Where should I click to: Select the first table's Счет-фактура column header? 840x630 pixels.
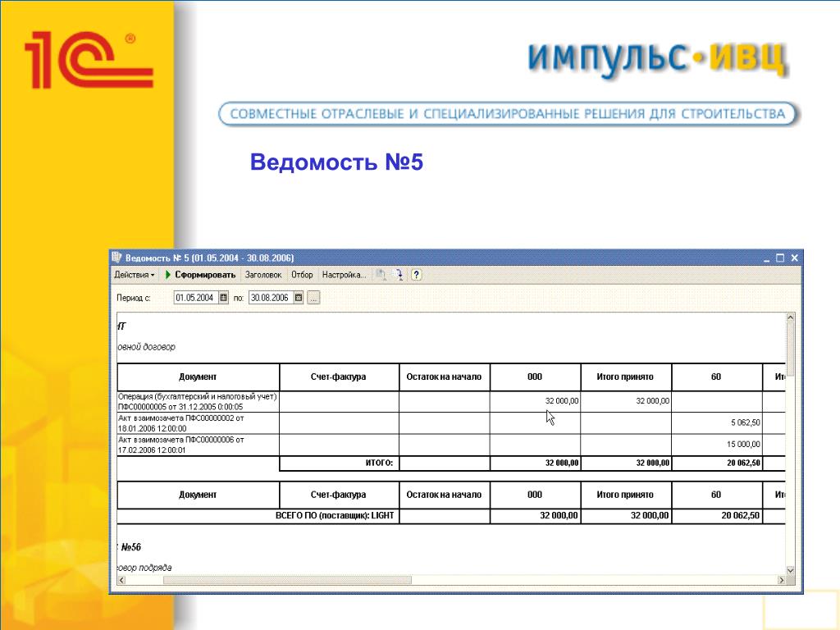point(339,377)
